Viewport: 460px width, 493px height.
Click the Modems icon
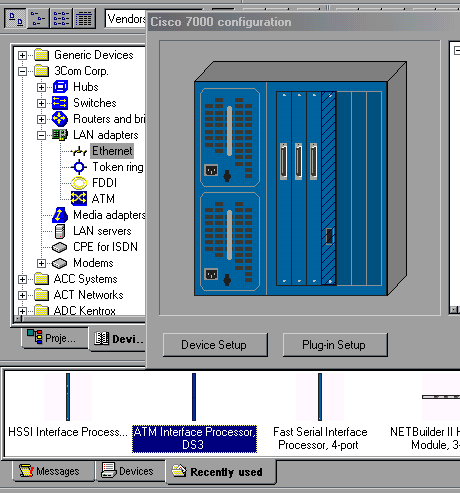click(x=60, y=263)
